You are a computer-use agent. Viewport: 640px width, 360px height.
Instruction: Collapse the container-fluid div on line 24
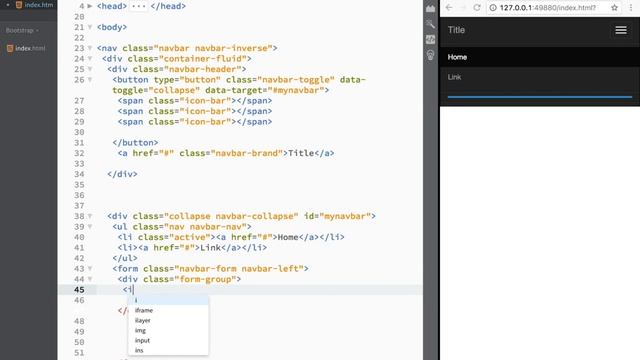point(90,59)
